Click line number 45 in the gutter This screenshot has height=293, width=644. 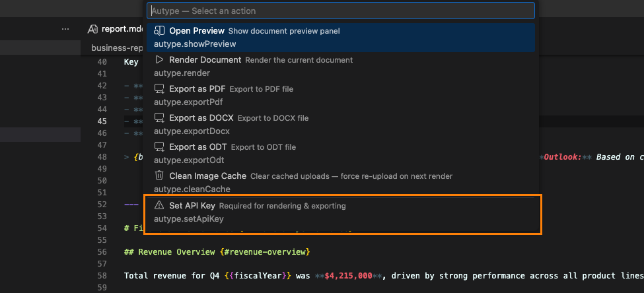click(102, 121)
